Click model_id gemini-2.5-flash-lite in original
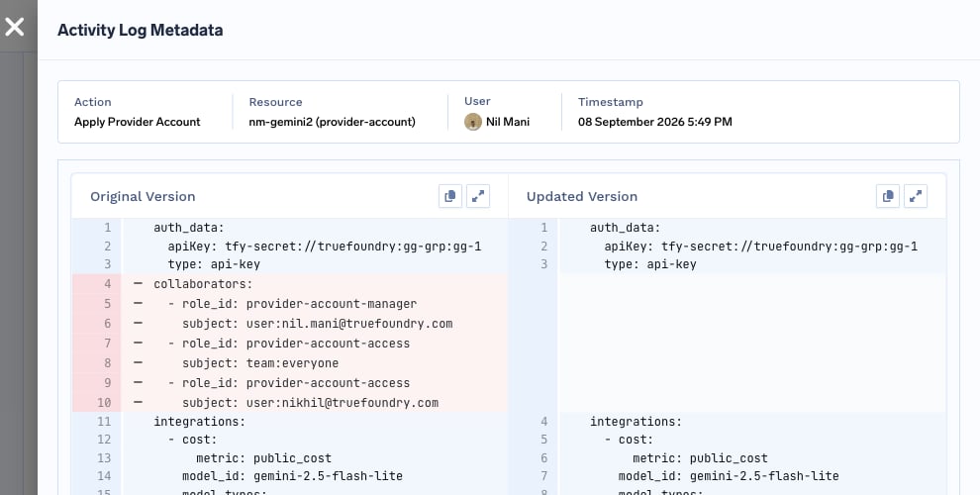 (292, 476)
